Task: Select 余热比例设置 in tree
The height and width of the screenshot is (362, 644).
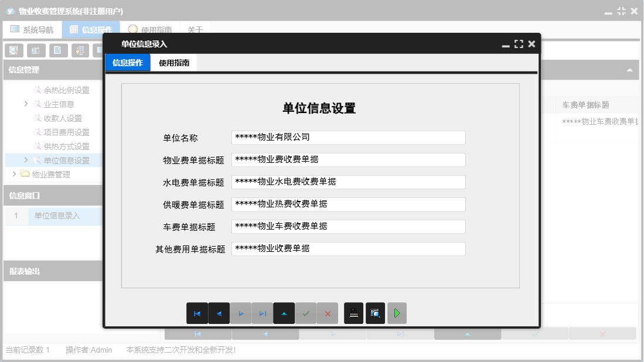Action: (67, 90)
